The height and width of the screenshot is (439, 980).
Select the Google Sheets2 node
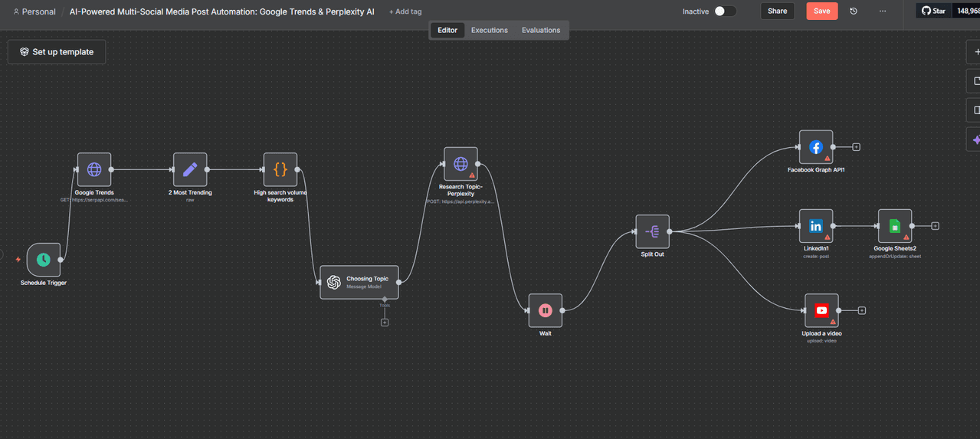click(894, 226)
